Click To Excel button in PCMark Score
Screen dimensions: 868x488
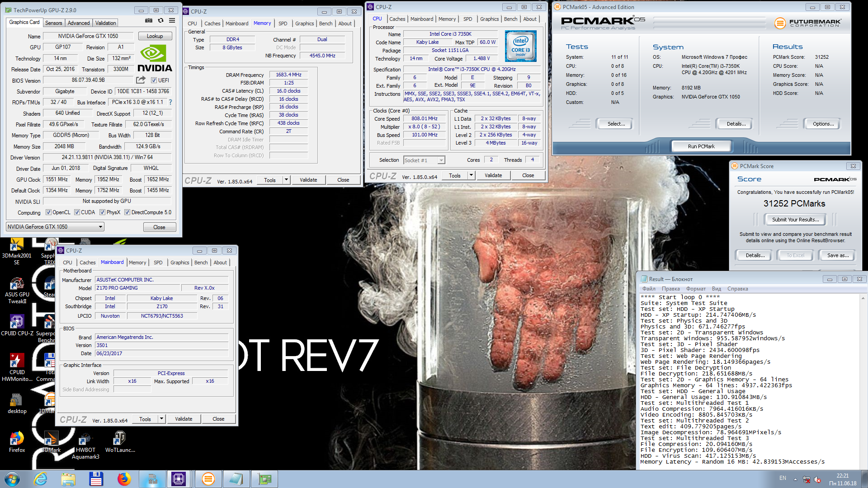pyautogui.click(x=795, y=255)
